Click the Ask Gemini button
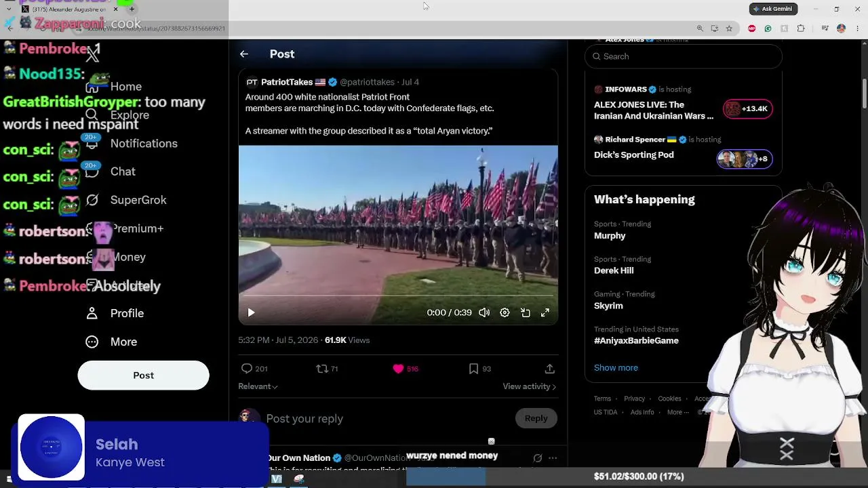868x488 pixels. coord(773,9)
